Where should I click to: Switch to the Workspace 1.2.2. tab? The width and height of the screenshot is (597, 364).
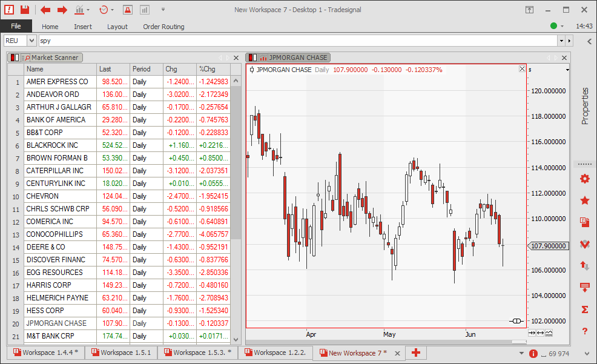tap(275, 352)
